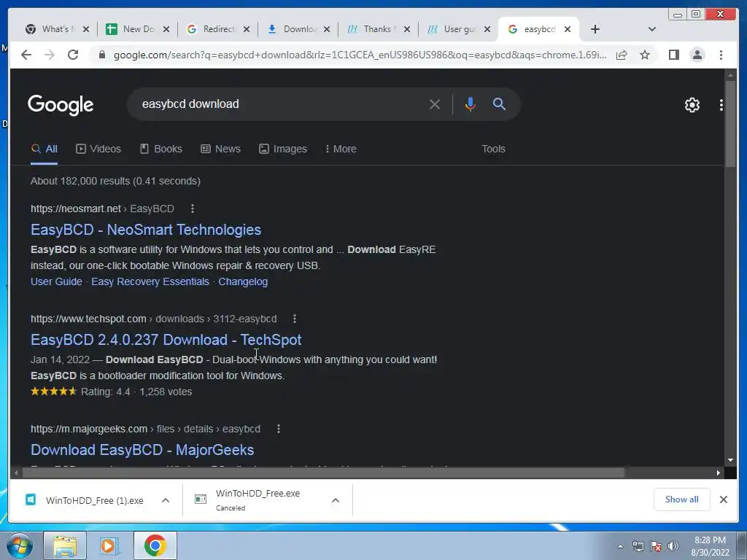Select the Videos search filter
This screenshot has height=560, width=747.
point(98,149)
